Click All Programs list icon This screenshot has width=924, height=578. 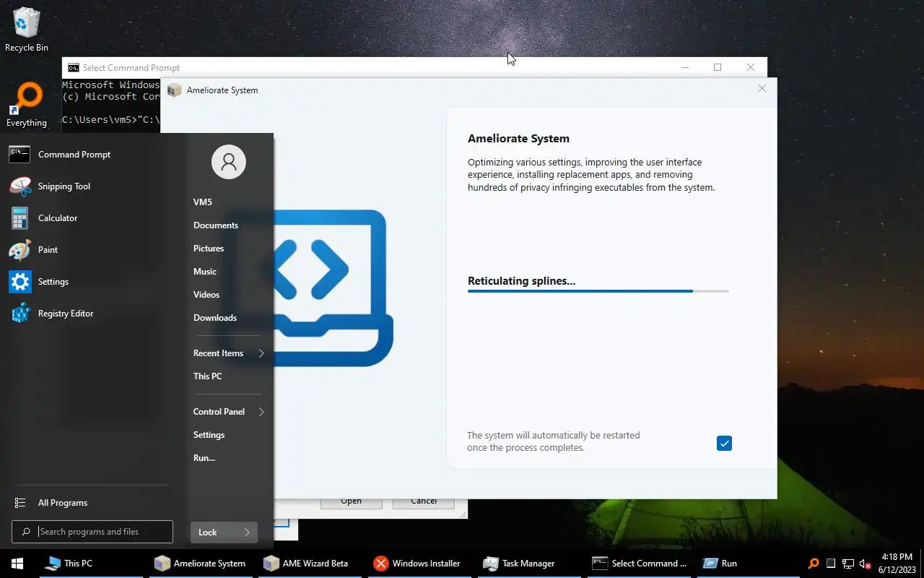22,503
